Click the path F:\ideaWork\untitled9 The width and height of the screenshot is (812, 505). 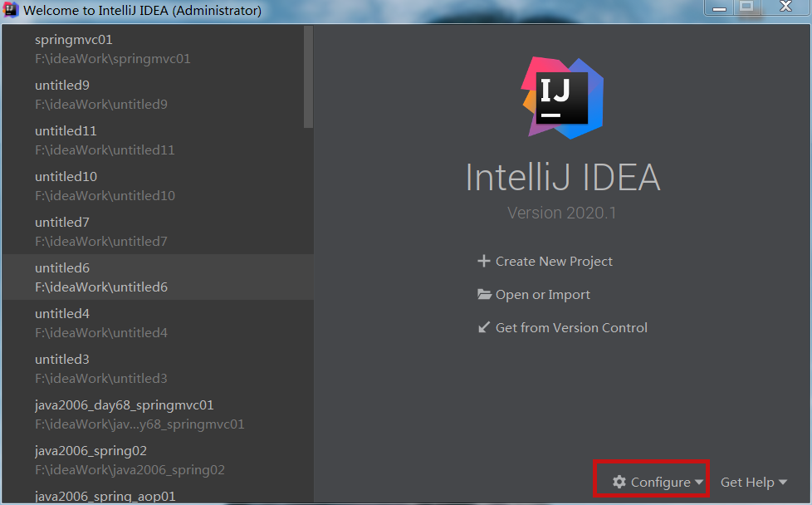[x=101, y=105]
